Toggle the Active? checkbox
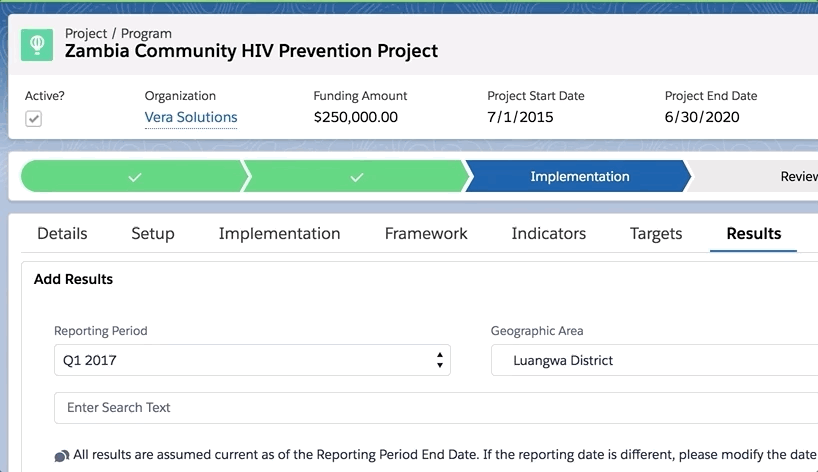 33,119
